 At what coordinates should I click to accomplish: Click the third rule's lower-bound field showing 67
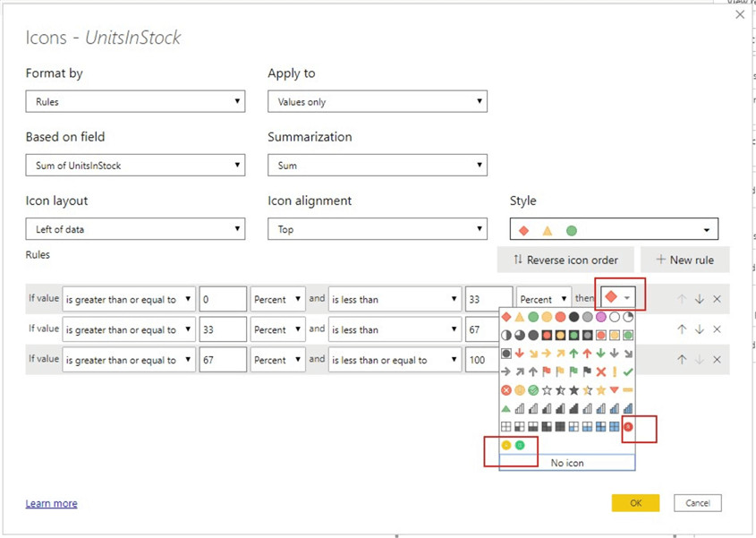point(223,360)
